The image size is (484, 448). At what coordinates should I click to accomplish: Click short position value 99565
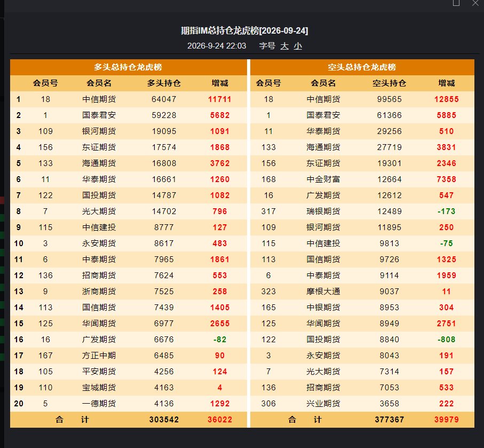pos(389,99)
